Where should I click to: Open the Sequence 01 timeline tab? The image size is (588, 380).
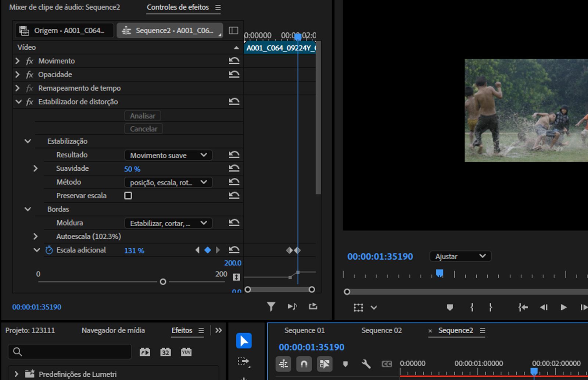point(305,331)
